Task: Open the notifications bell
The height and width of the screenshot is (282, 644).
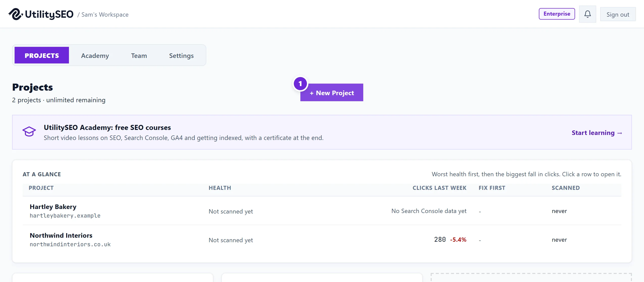Action: [587, 14]
